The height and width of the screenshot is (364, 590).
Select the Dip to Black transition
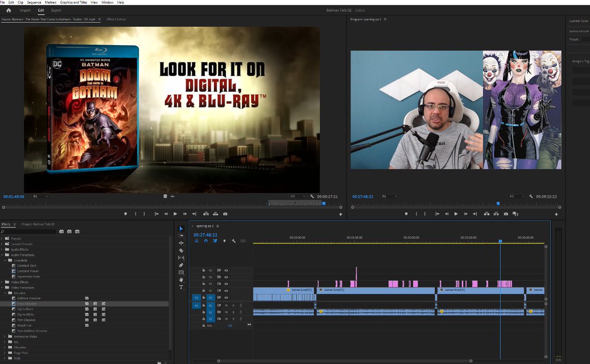tap(25, 309)
